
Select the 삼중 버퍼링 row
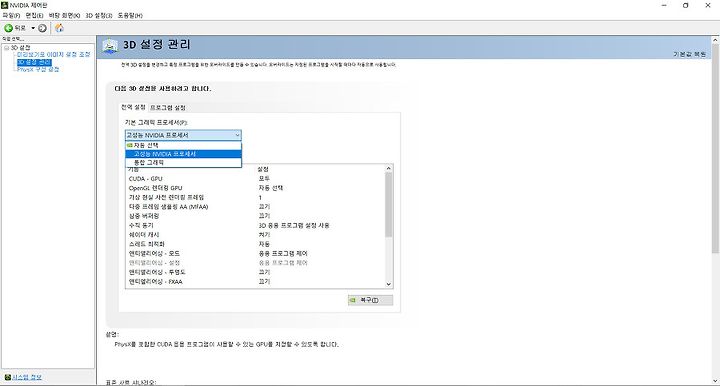coord(255,216)
